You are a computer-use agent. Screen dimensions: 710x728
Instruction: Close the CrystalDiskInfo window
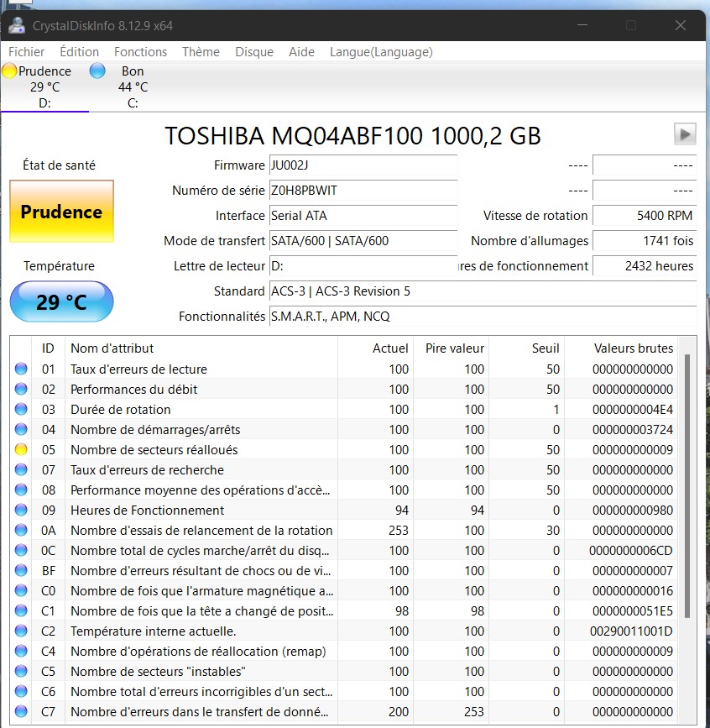(x=681, y=25)
